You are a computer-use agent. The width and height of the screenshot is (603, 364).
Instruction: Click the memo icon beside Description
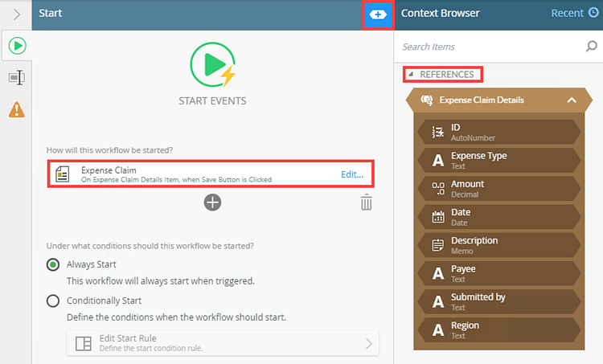click(x=437, y=245)
